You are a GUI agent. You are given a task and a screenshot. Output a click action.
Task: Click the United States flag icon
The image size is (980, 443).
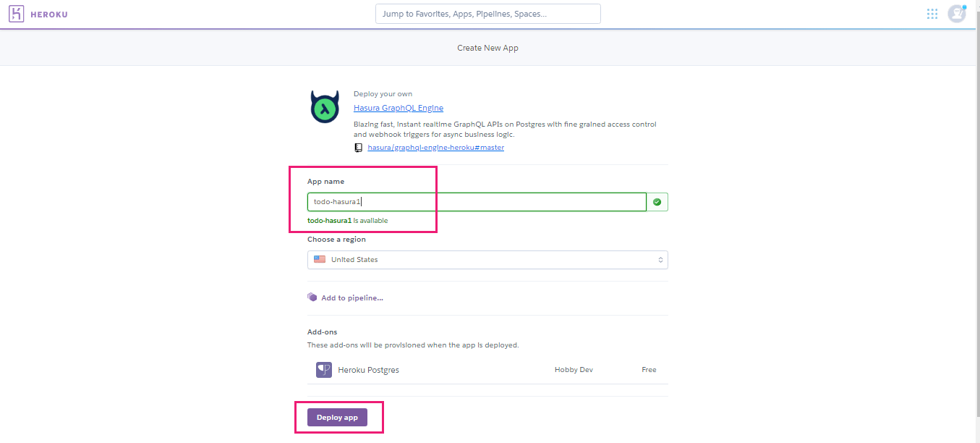point(320,260)
